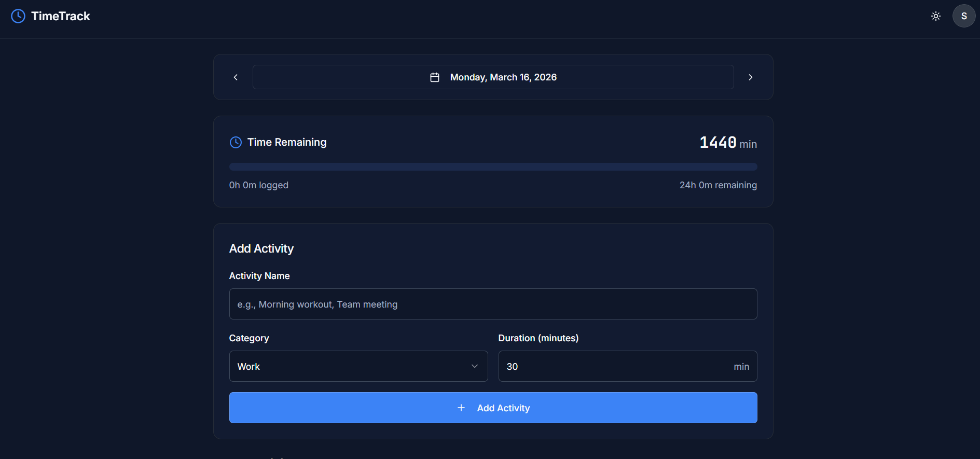Viewport: 980px width, 459px height.
Task: Toggle the light/dark theme sun icon
Action: [x=935, y=16]
